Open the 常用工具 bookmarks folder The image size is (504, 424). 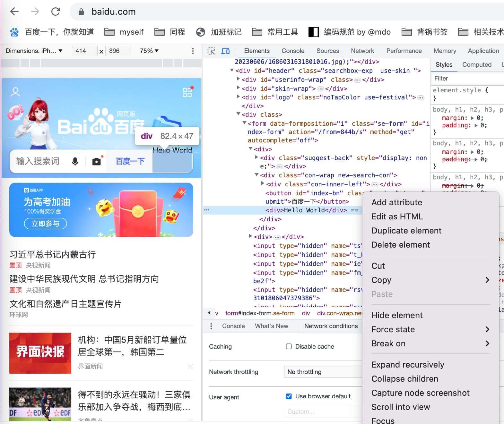(275, 32)
